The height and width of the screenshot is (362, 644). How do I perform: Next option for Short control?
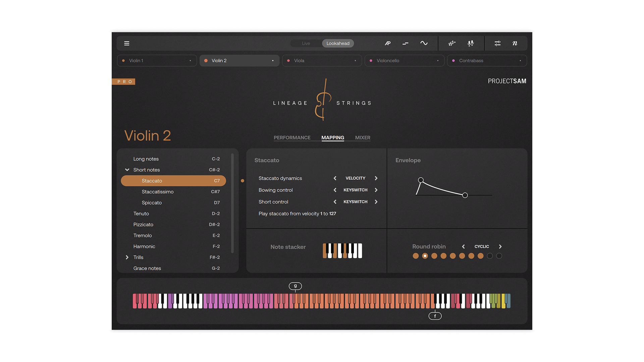click(376, 202)
